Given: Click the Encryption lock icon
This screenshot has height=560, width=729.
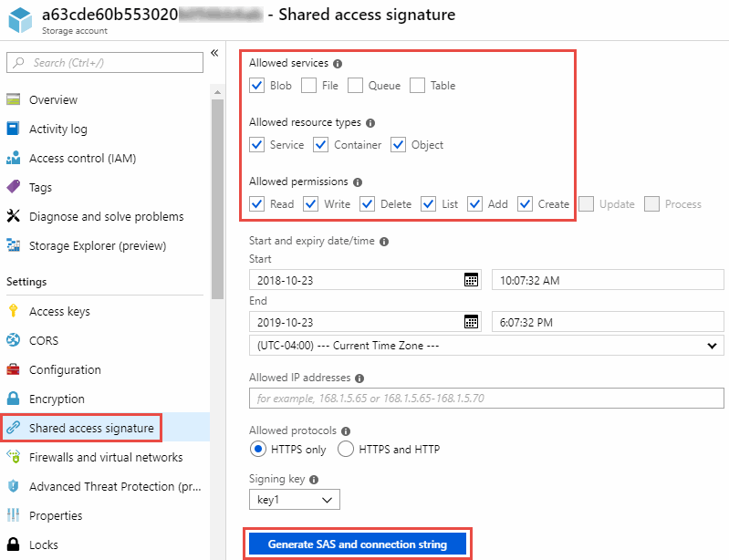Looking at the screenshot, I should (14, 399).
